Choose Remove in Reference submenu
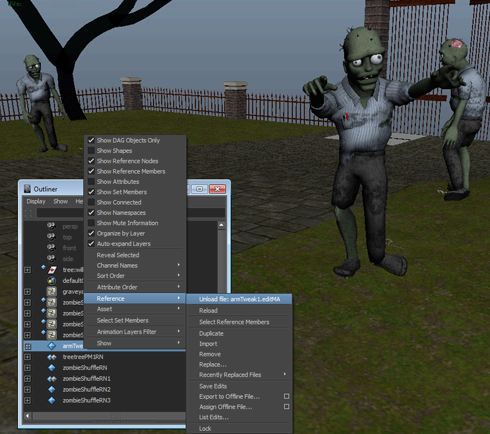Screen dimensions: 490x434 click(240, 354)
